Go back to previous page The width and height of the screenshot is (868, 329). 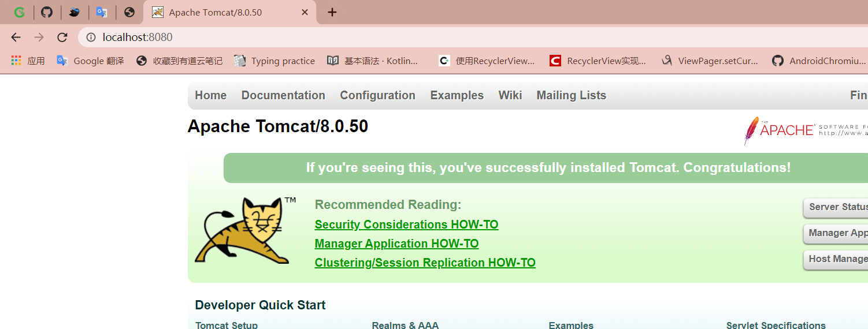point(16,37)
